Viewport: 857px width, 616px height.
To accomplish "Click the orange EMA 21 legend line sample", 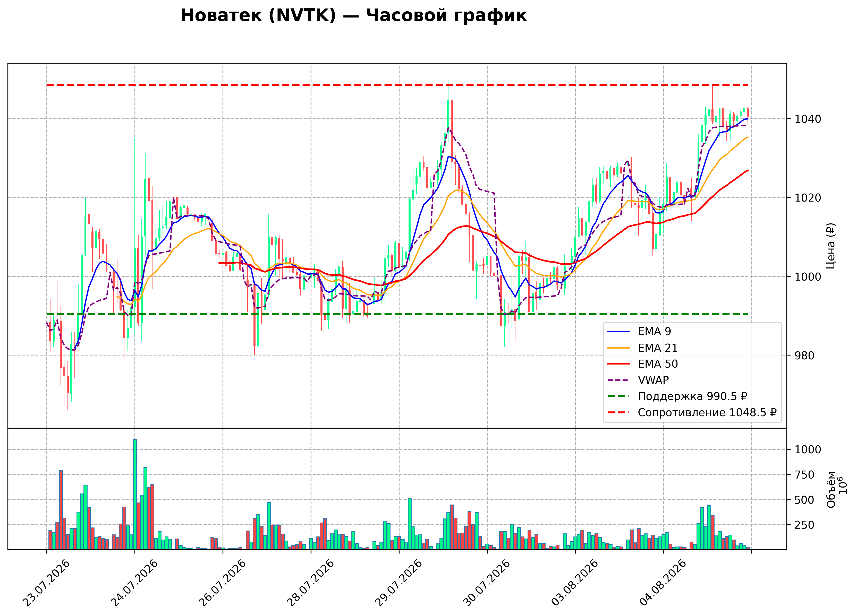I will point(619,348).
